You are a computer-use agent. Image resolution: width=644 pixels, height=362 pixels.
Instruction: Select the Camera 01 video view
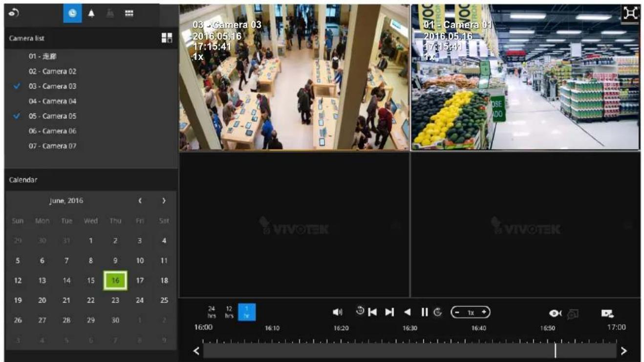coord(525,77)
